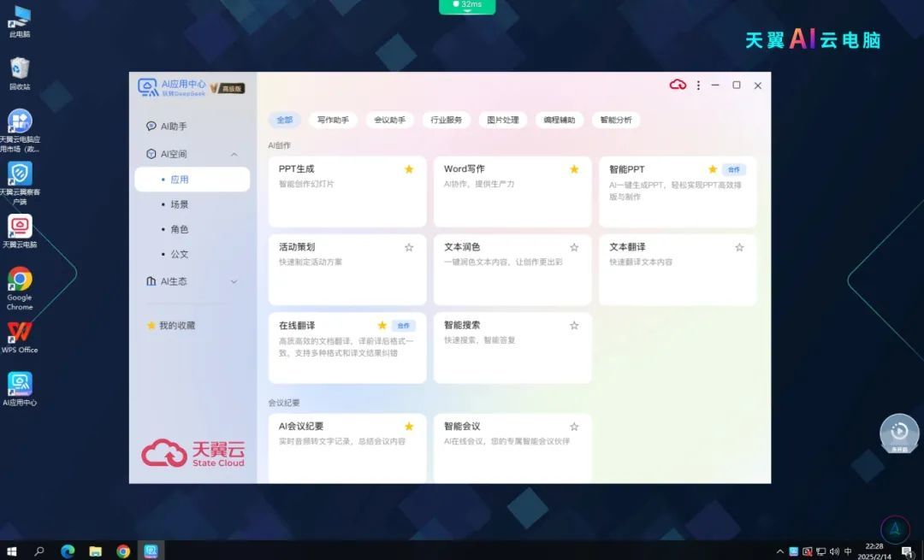The width and height of the screenshot is (924, 560).
Task: Open the 回收站 recycle bin icon
Action: coord(20,74)
